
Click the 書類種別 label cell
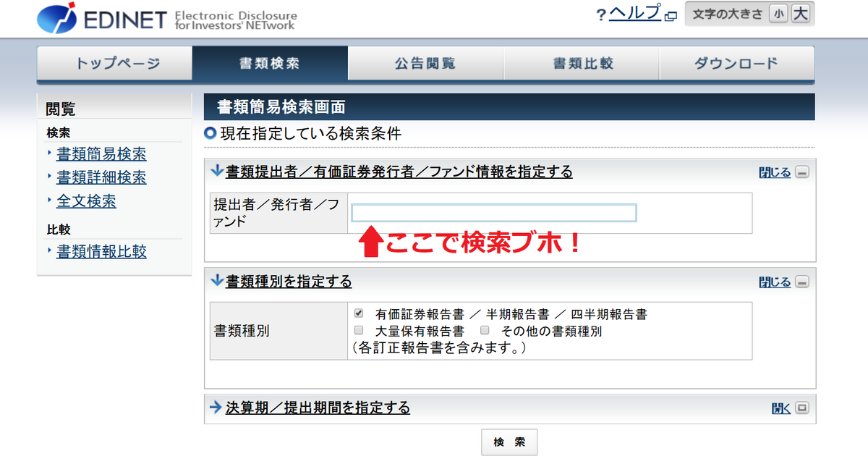point(278,331)
